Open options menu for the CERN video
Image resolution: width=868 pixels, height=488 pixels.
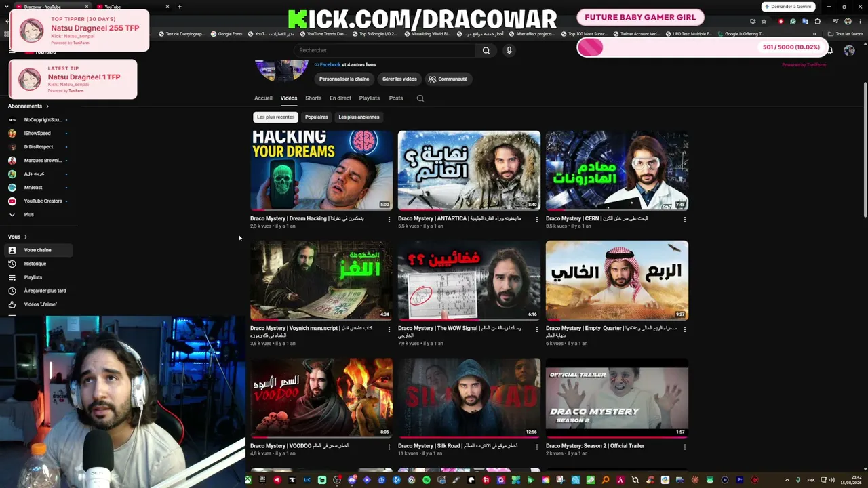(684, 219)
